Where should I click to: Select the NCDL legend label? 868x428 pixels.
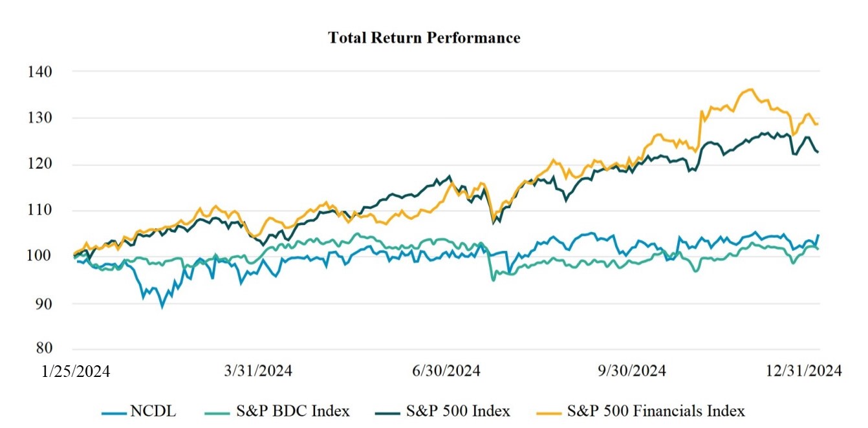[x=153, y=411]
